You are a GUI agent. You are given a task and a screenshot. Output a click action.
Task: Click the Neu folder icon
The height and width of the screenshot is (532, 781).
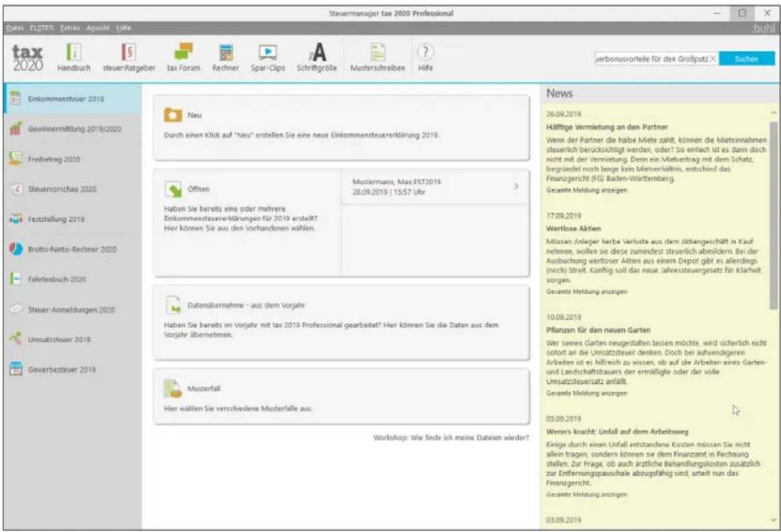tap(173, 115)
